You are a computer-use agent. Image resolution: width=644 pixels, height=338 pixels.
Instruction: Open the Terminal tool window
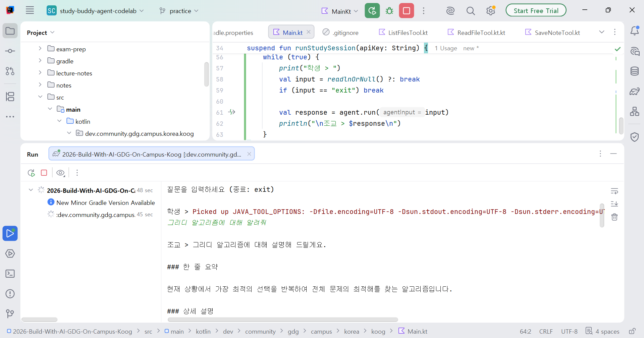(x=10, y=274)
